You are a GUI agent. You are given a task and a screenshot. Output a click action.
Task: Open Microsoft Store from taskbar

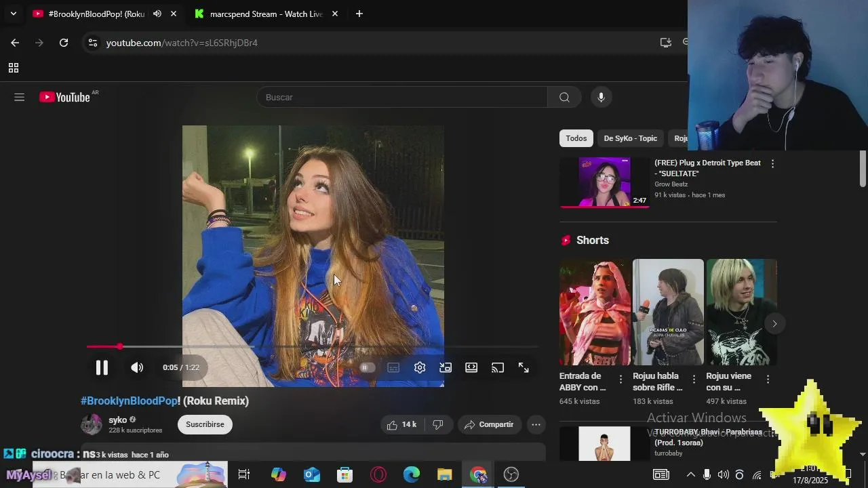[345, 474]
